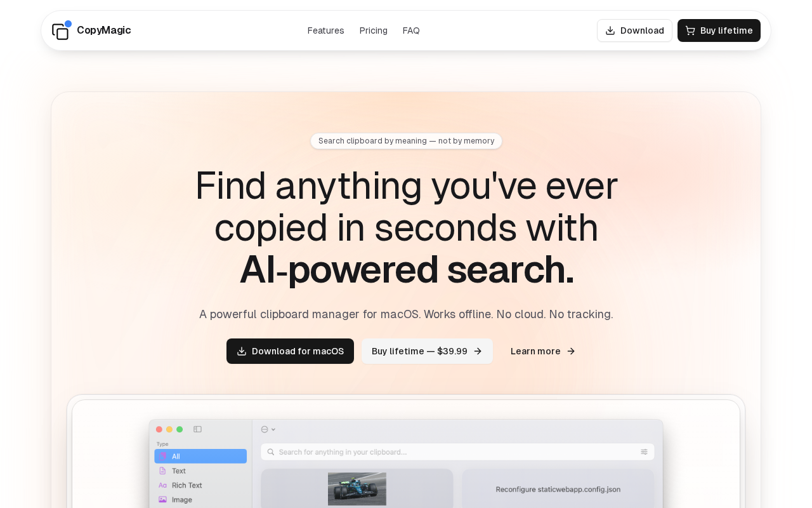Image resolution: width=812 pixels, height=508 pixels.
Task: Click the Buy lifetime cart button in the header
Action: pos(719,30)
